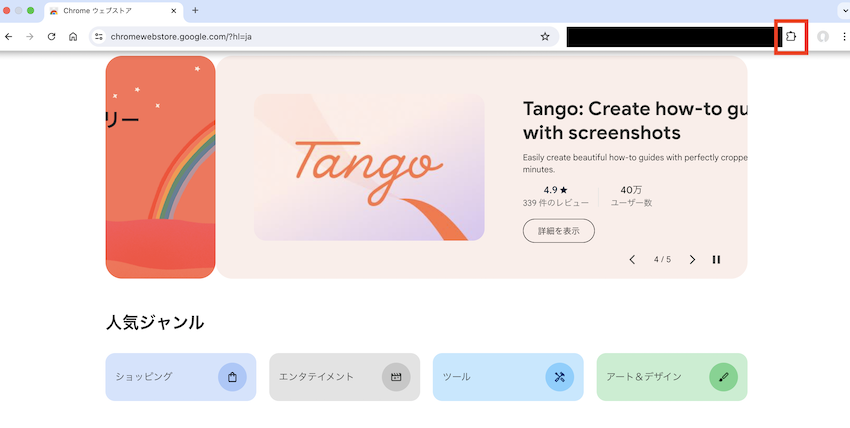
Task: Open the home page button
Action: click(73, 36)
